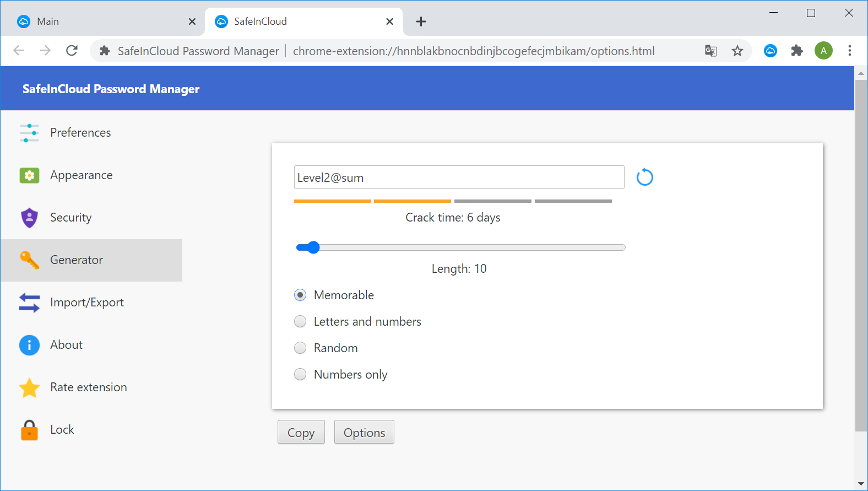The image size is (868, 491).
Task: Open the Chrome extensions puzzle icon
Action: 797,51
